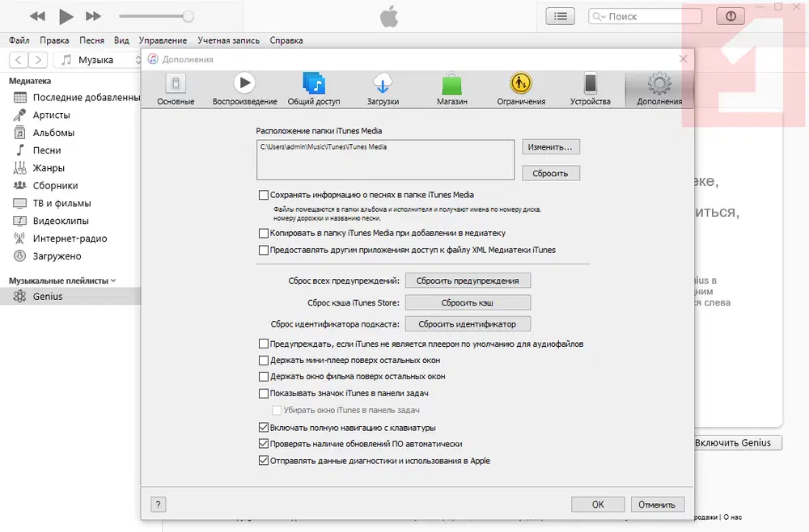
Task: Open the Песня menu
Action: [x=92, y=40]
